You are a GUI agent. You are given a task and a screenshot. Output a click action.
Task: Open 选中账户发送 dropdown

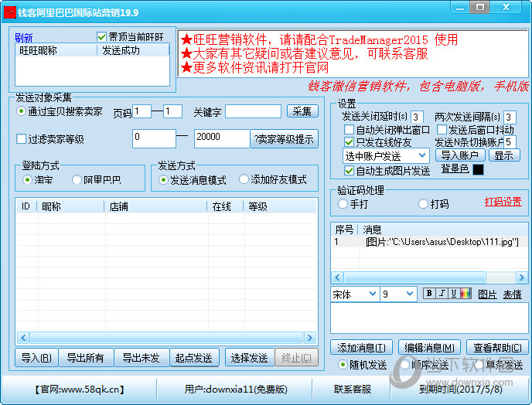pos(386,155)
